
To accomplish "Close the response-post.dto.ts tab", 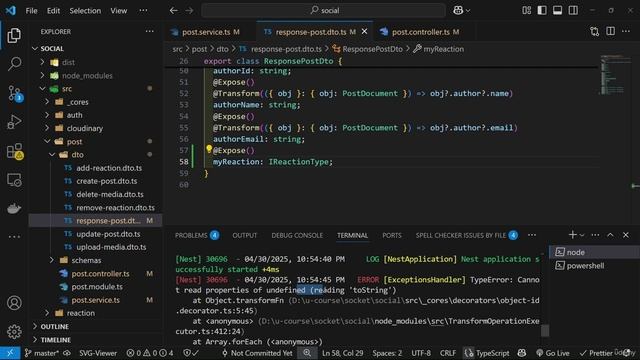I will 364,31.
